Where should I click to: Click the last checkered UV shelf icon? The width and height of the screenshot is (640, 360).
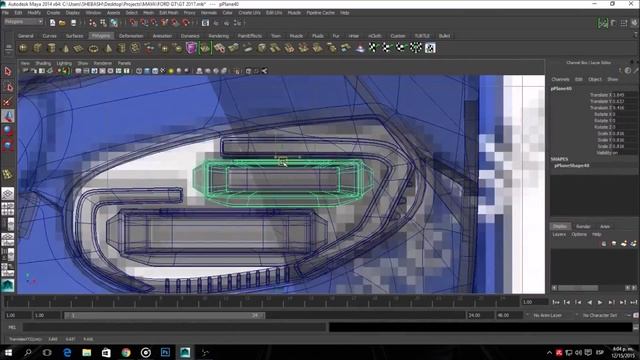point(430,48)
